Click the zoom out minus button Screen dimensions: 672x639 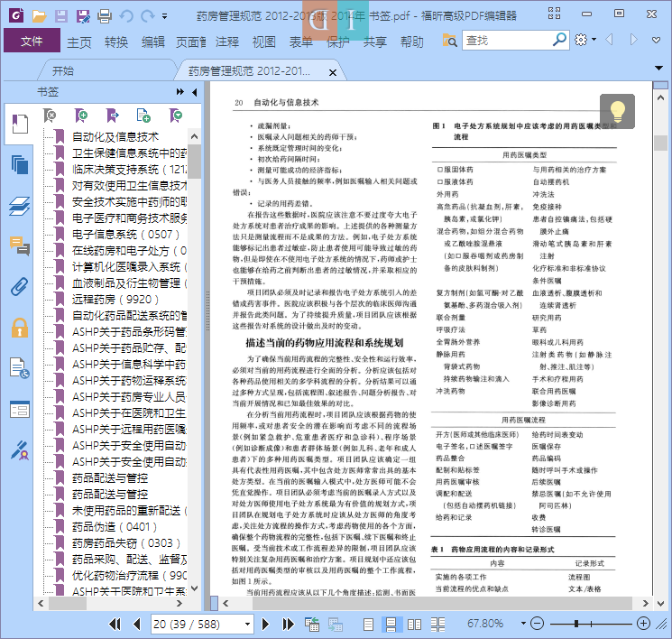(537, 623)
